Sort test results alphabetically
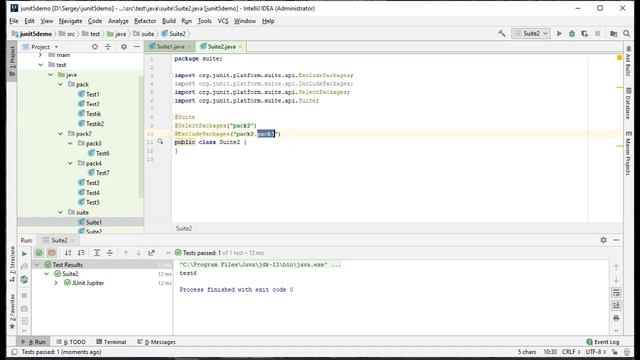 coord(68,253)
